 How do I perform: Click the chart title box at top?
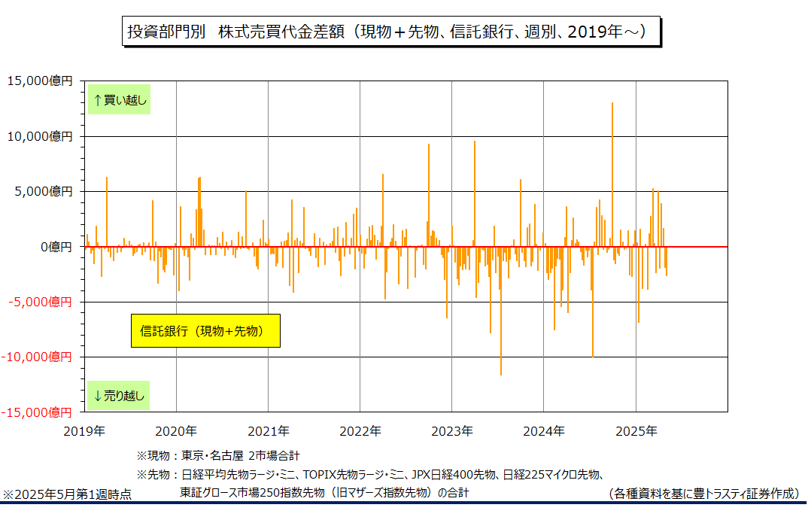tap(391, 32)
